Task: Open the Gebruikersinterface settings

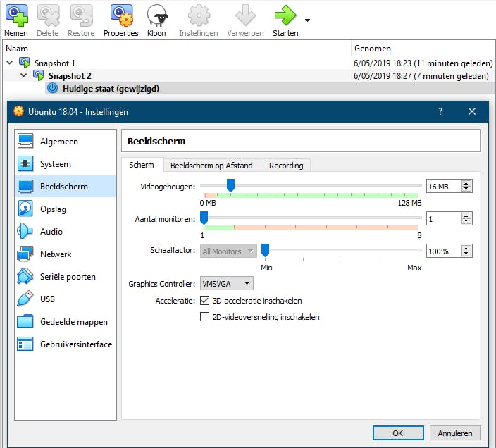Action: pos(66,344)
